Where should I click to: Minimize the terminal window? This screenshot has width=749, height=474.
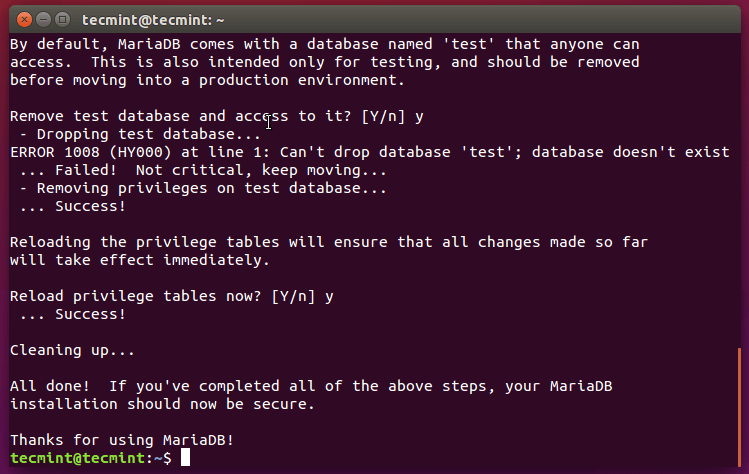pos(42,18)
